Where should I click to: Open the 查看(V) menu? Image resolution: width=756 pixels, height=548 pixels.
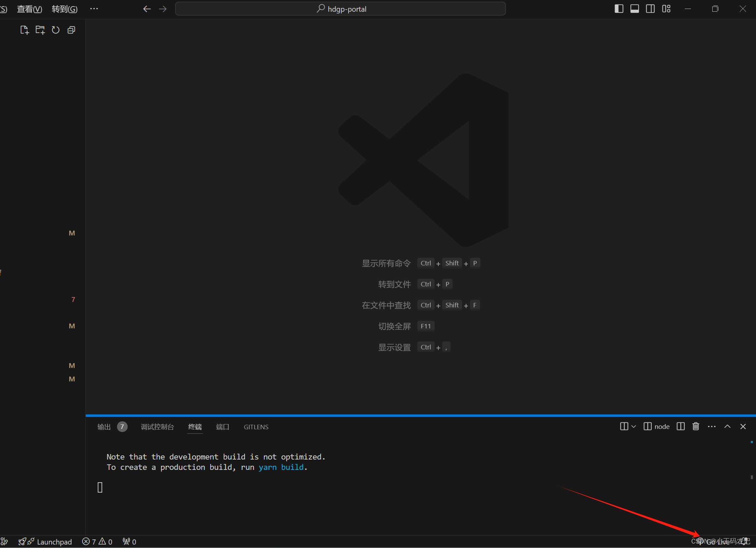pyautogui.click(x=30, y=9)
